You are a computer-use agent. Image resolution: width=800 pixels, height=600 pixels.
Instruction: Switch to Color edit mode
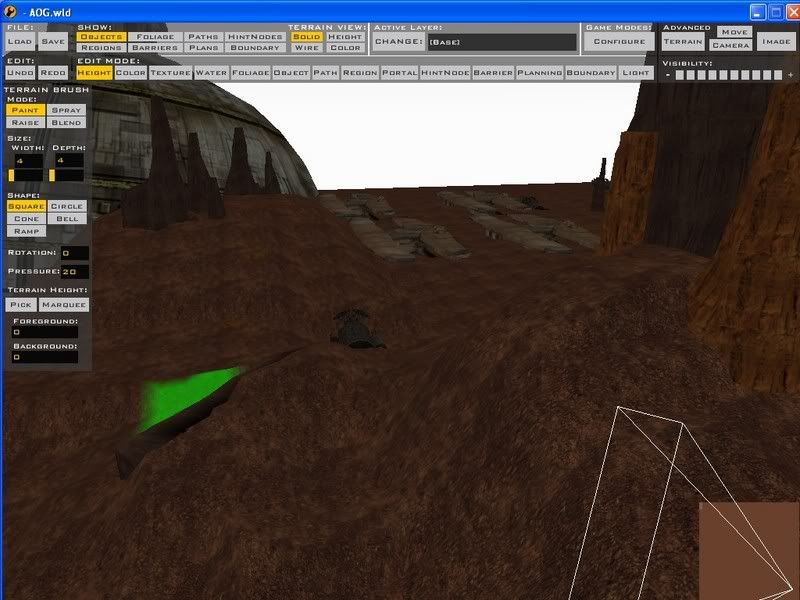pyautogui.click(x=131, y=73)
